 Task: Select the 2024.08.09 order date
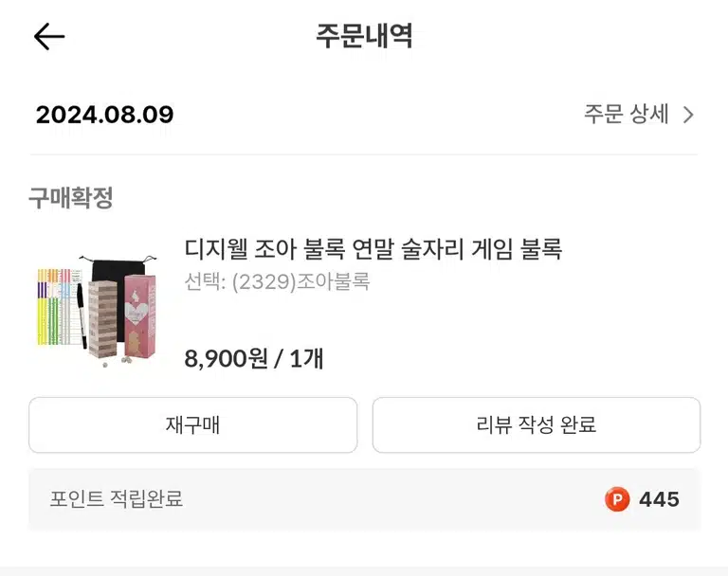pyautogui.click(x=104, y=115)
